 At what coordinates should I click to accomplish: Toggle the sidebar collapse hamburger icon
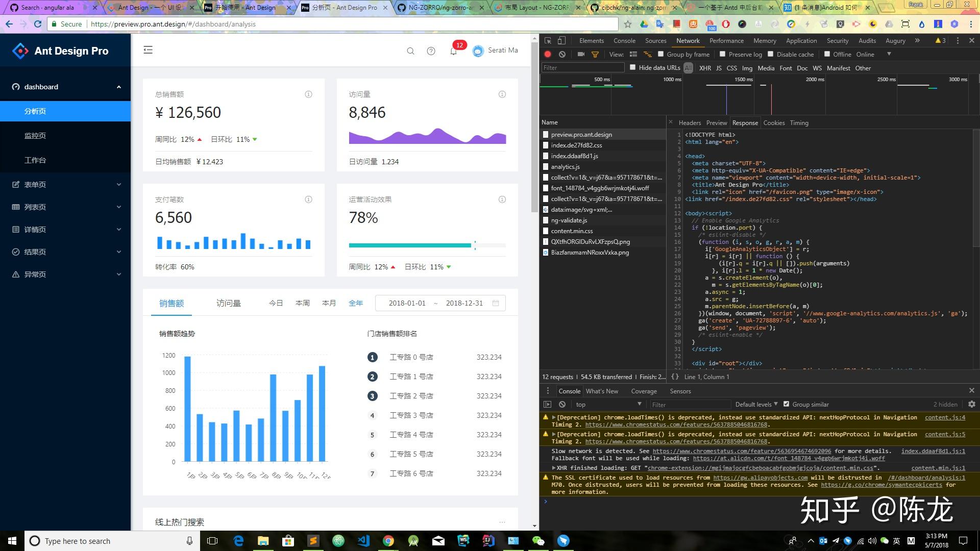tap(148, 50)
